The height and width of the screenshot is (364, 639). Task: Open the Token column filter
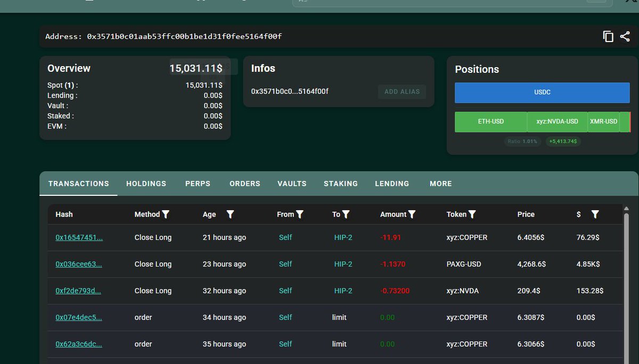point(472,214)
